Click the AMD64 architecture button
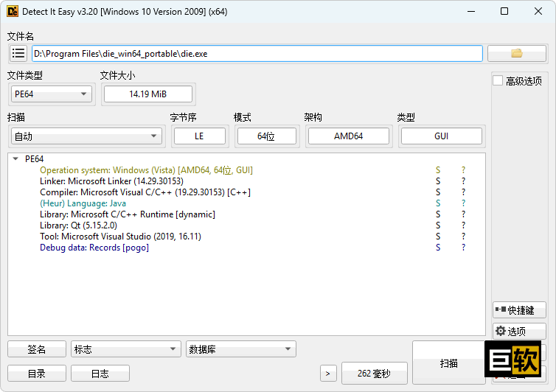The height and width of the screenshot is (392, 556). pos(349,136)
